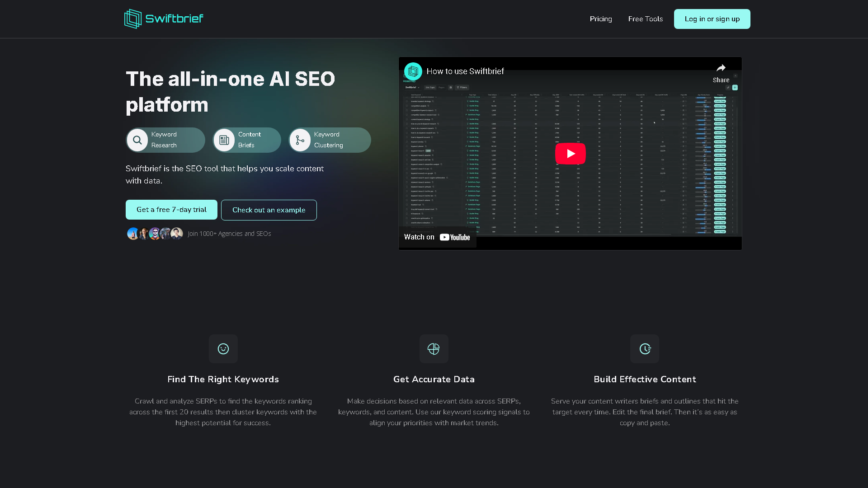Viewport: 868px width, 488px height.
Task: Click Get a free 7-day trial
Action: tap(171, 210)
